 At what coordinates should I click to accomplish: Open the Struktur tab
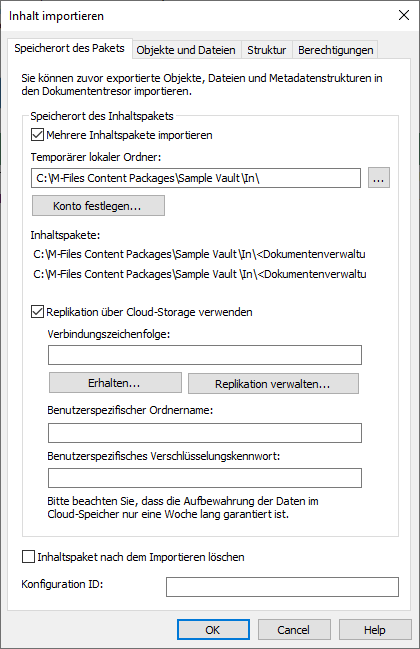(266, 50)
